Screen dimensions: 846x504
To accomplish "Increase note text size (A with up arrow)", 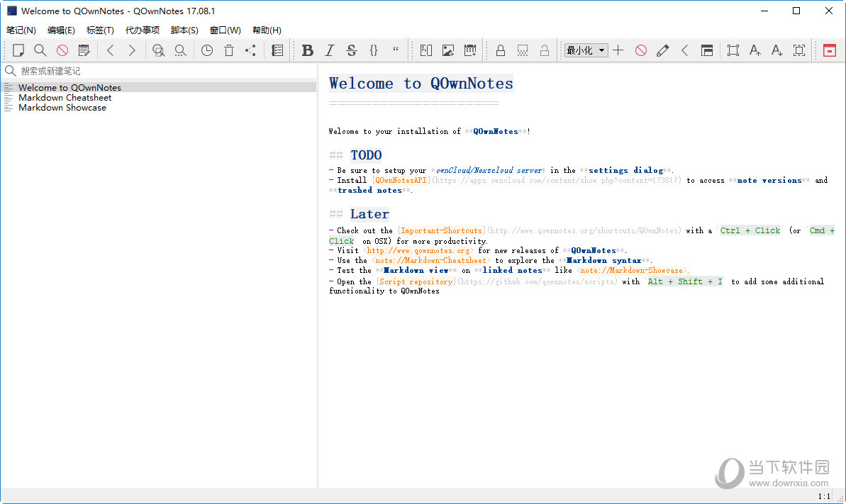I will [x=755, y=50].
